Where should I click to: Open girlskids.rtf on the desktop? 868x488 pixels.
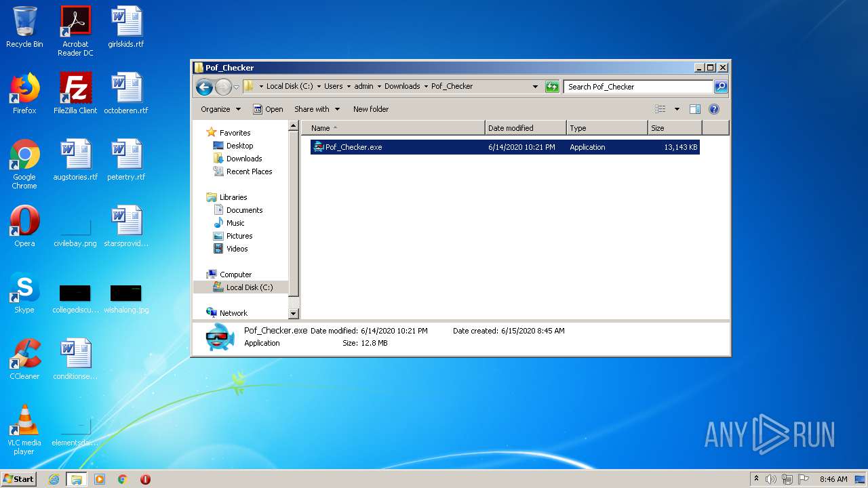pos(126,27)
